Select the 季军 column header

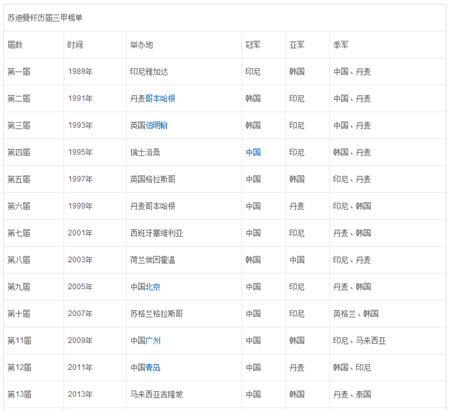[x=341, y=45]
